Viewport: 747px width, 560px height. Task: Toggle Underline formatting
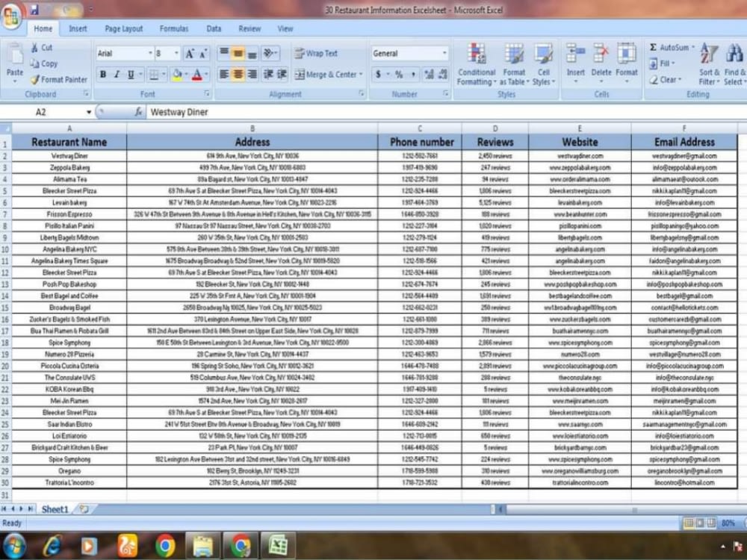[x=131, y=74]
